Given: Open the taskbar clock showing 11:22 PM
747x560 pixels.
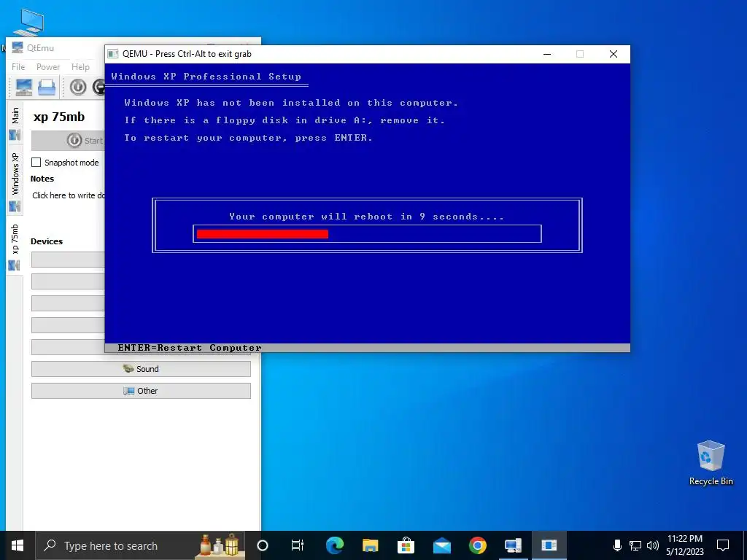Looking at the screenshot, I should (684, 545).
